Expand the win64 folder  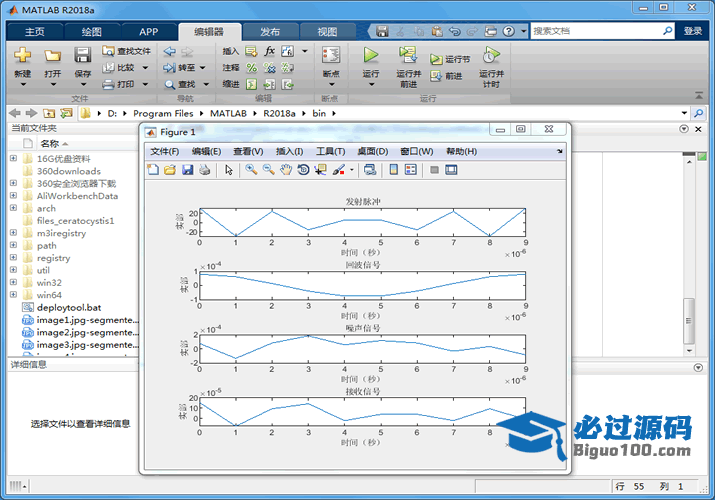point(13,295)
